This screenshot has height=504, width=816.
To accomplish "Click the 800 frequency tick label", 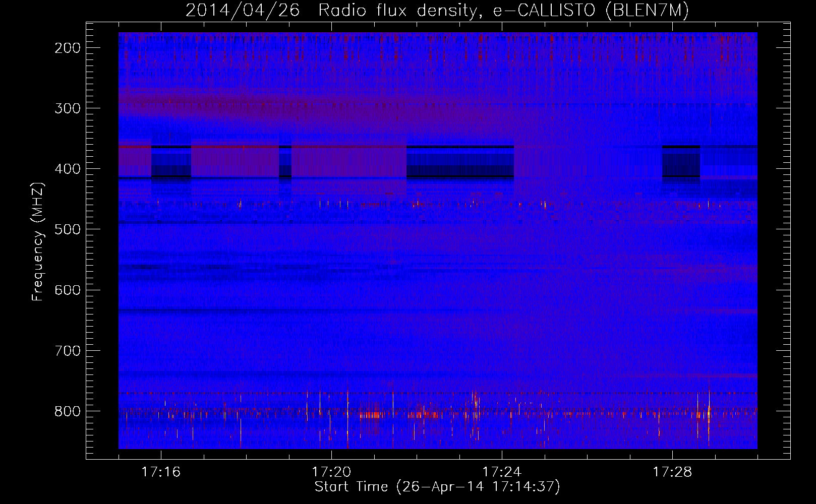I will click(x=68, y=411).
